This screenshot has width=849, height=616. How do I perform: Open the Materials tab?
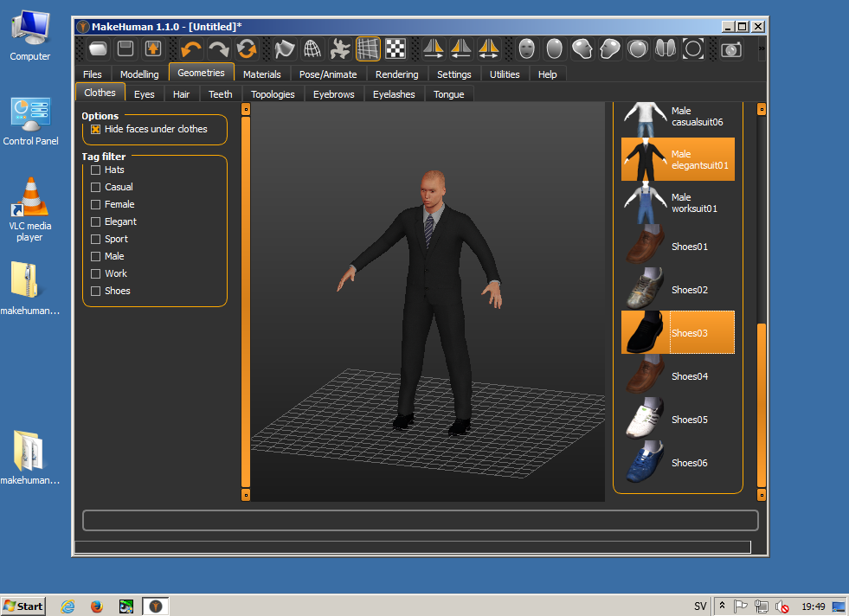[x=261, y=74]
